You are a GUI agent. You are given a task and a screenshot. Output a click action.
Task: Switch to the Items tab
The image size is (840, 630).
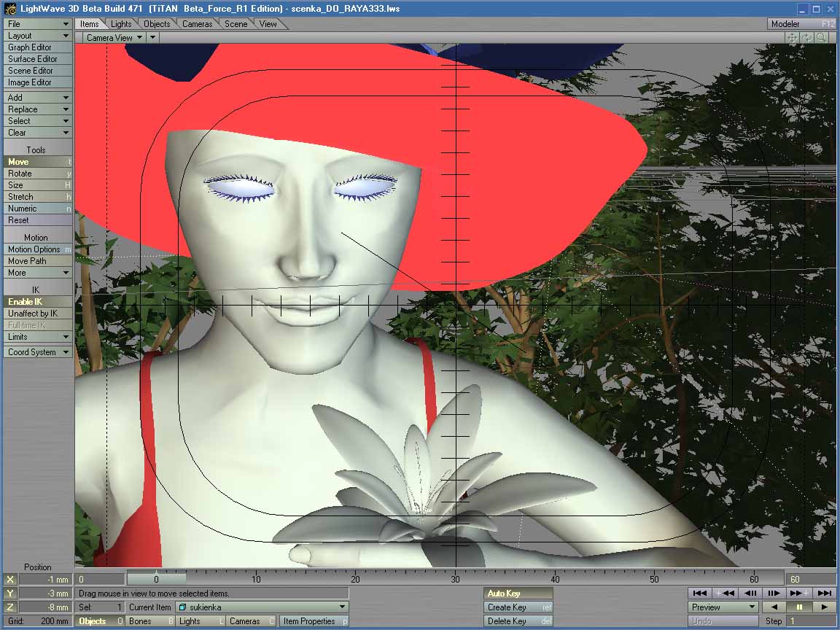90,23
